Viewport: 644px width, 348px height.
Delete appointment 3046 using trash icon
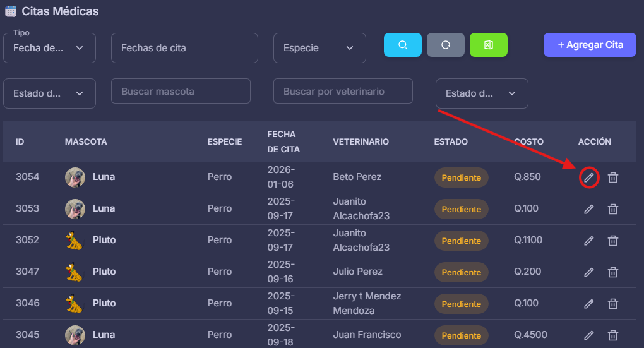612,304
